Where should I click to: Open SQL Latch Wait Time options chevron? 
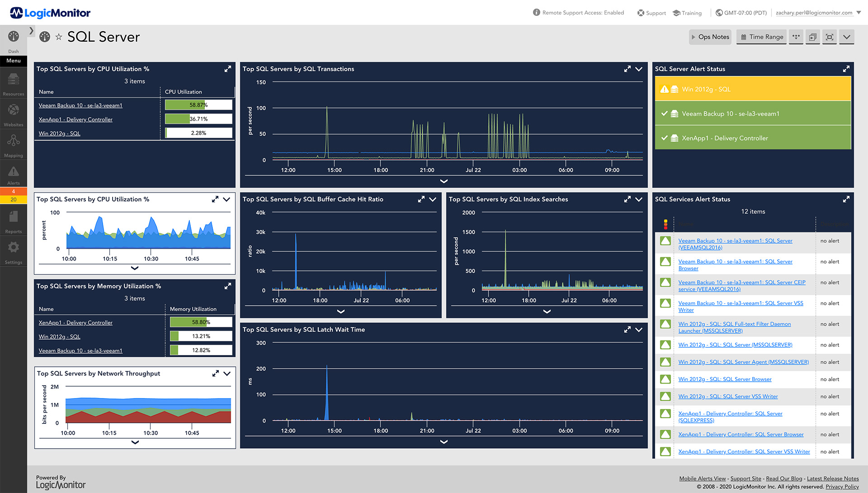[x=639, y=330]
